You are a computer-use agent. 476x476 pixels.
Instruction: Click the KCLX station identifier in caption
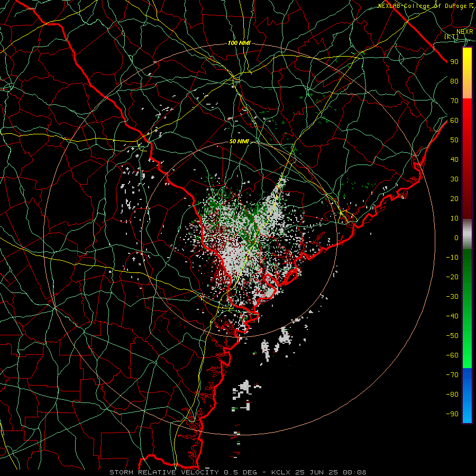(281, 472)
